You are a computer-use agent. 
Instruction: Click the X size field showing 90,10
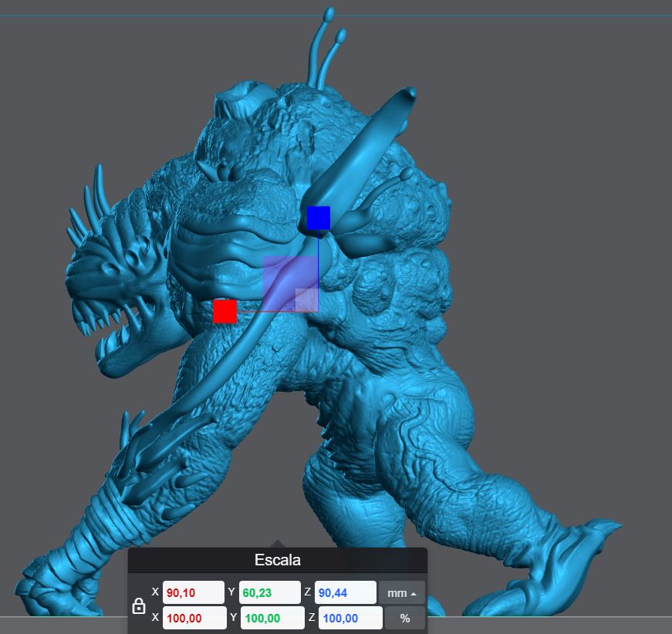193,592
